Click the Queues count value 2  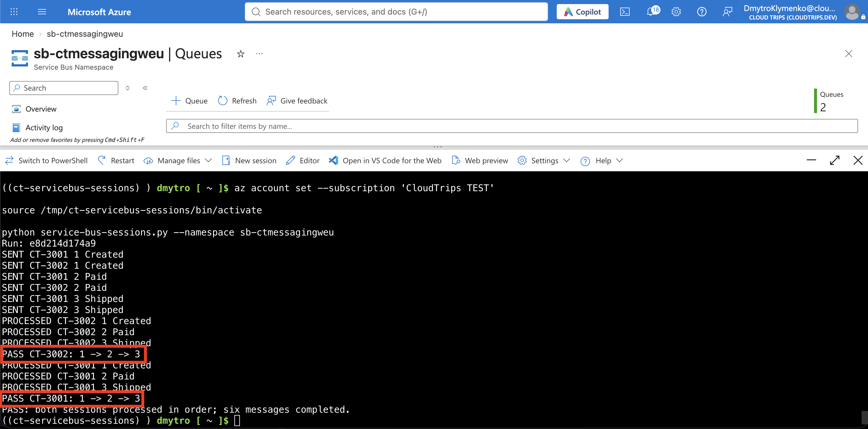click(823, 107)
